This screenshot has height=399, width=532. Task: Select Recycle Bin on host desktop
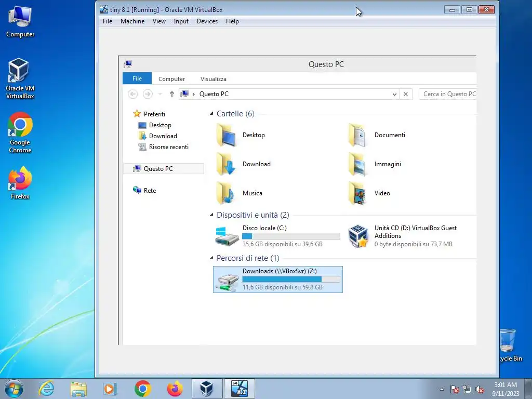pyautogui.click(x=510, y=345)
